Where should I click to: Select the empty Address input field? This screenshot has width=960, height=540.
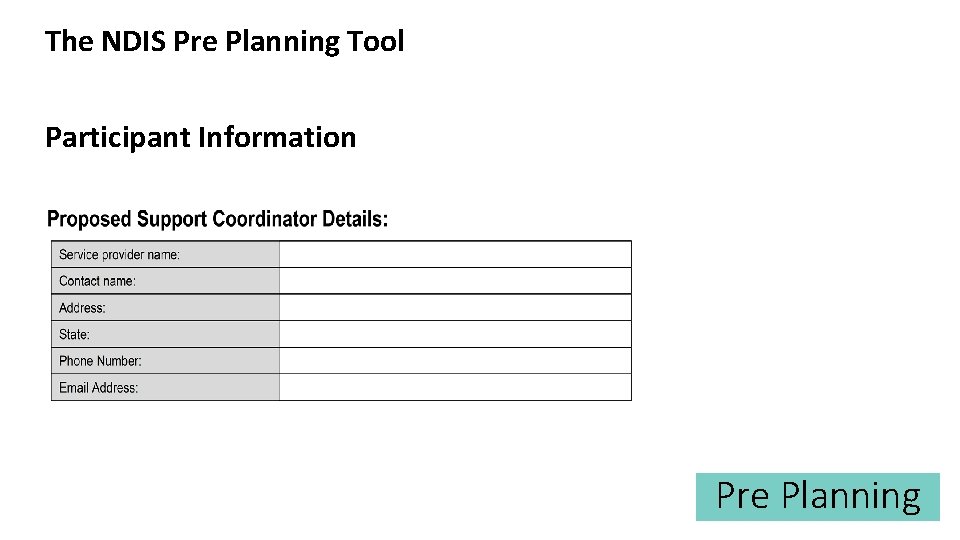tap(455, 307)
